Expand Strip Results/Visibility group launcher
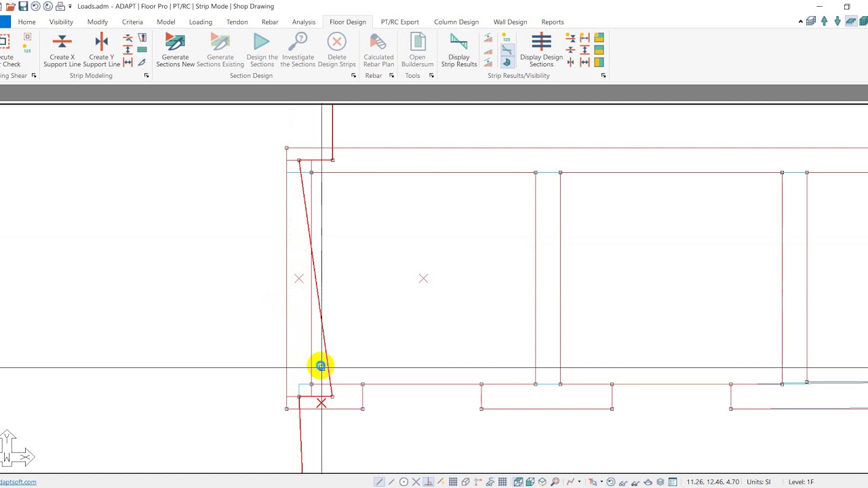Image resolution: width=868 pixels, height=488 pixels. click(x=604, y=75)
